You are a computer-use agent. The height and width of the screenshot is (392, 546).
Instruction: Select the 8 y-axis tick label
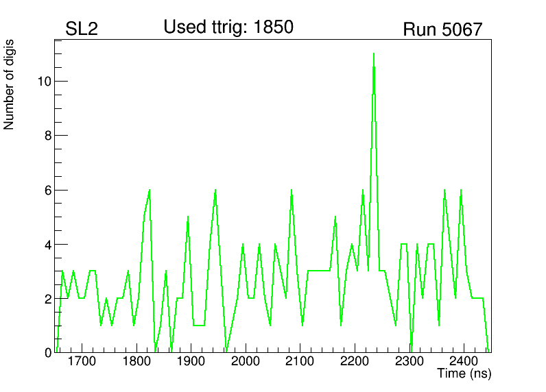[46, 136]
